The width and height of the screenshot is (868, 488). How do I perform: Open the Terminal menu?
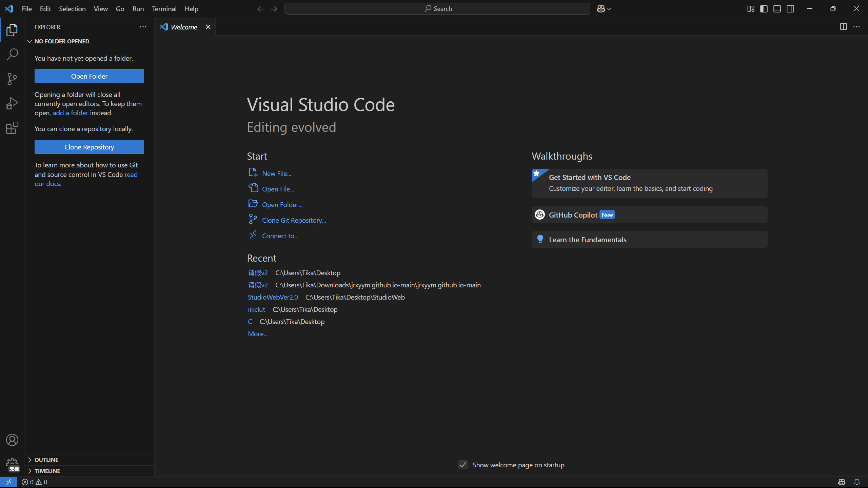point(164,9)
